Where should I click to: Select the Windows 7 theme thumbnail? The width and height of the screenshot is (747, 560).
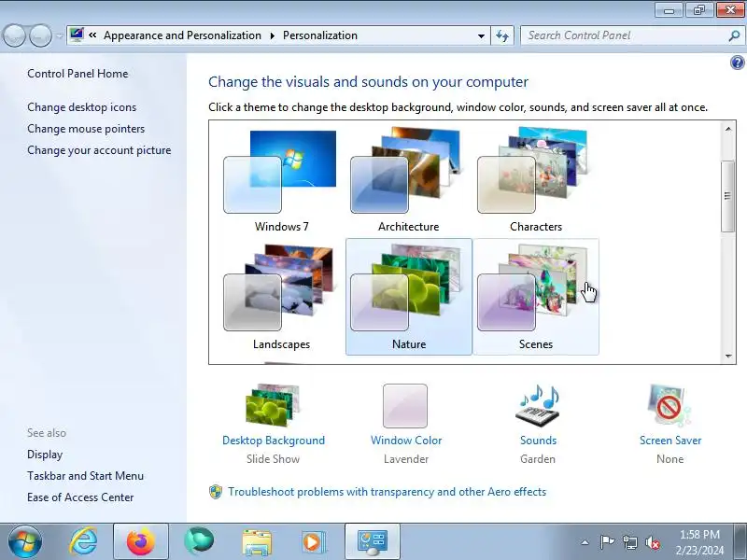281,178
